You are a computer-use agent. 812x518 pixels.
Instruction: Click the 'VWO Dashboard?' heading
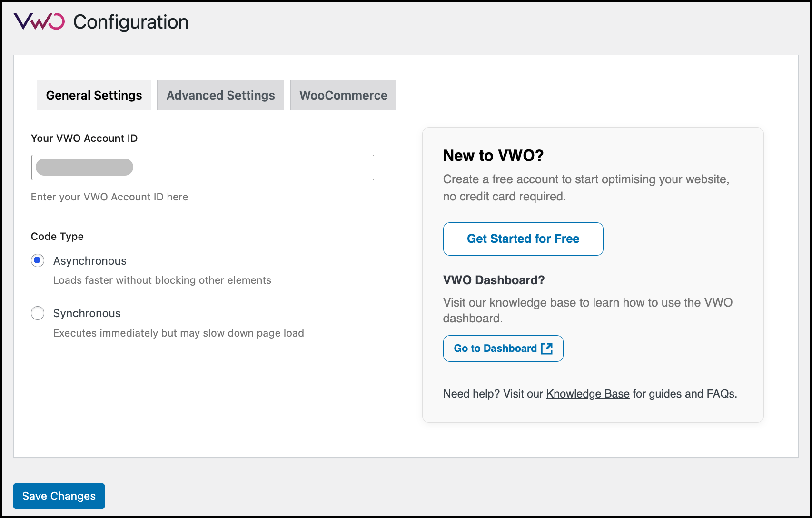tap(494, 280)
